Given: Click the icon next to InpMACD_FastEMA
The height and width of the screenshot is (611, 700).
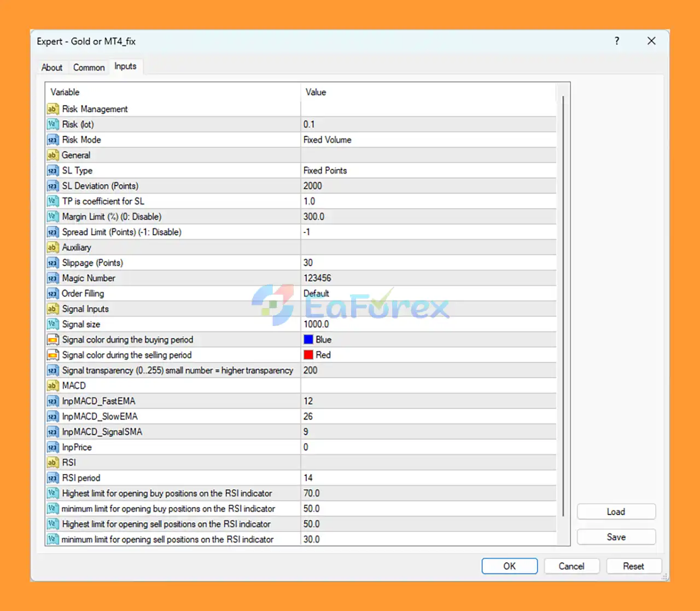Looking at the screenshot, I should pos(52,401).
